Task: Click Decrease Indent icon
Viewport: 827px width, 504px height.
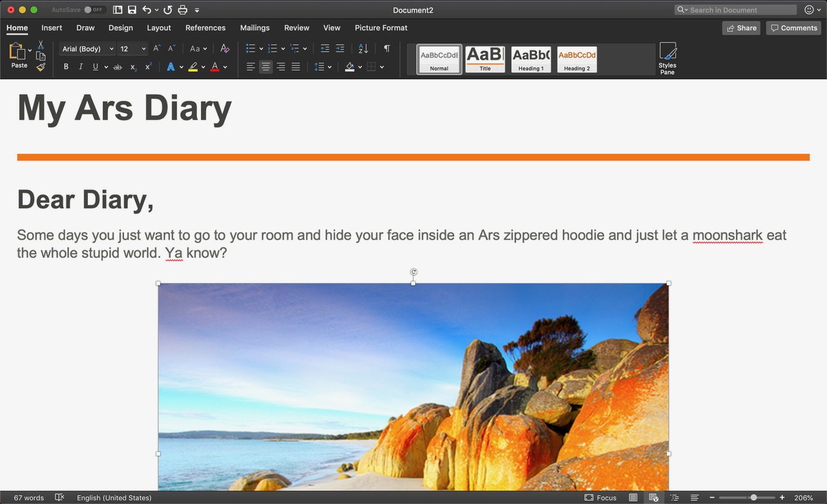Action: (324, 48)
